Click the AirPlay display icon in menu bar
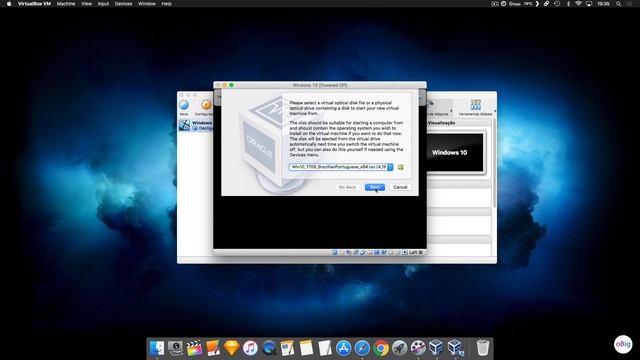This screenshot has width=640, height=360. coord(589,4)
